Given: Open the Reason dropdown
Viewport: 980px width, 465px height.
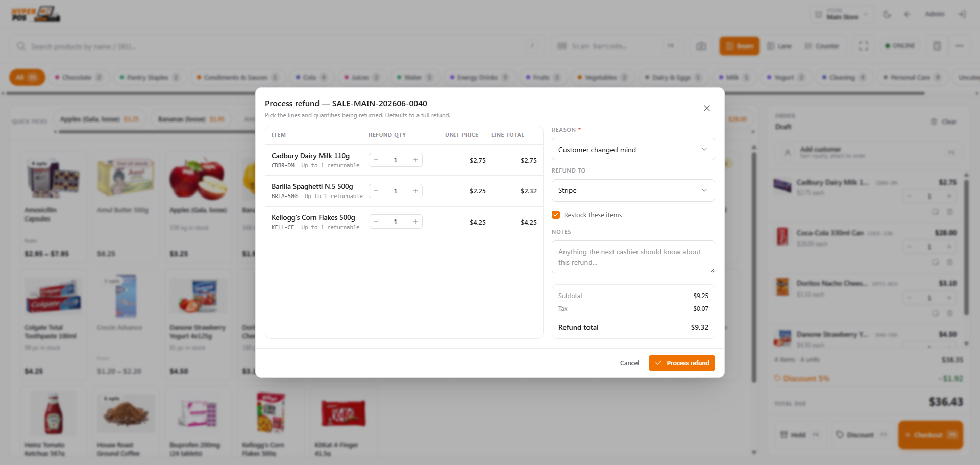Looking at the screenshot, I should [633, 150].
